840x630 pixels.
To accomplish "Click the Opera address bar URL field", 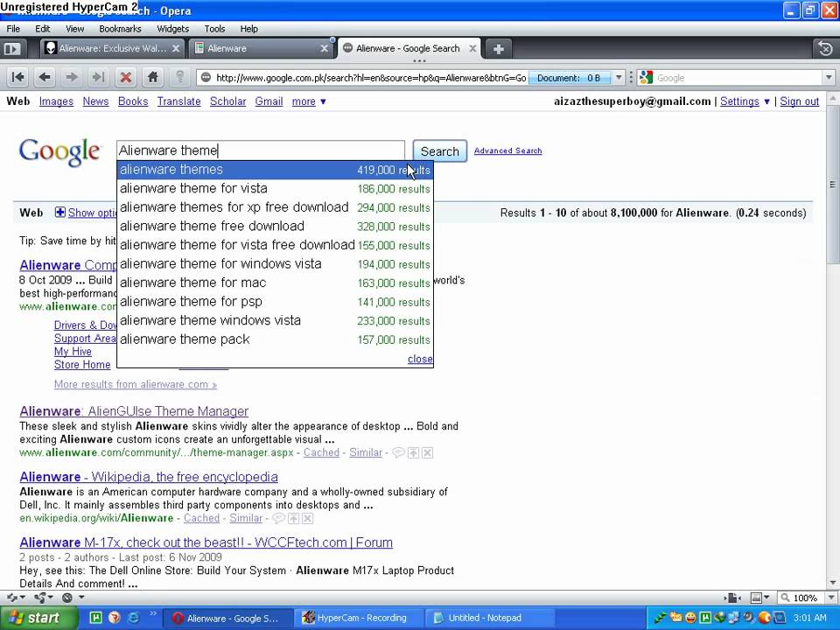I will coord(371,78).
